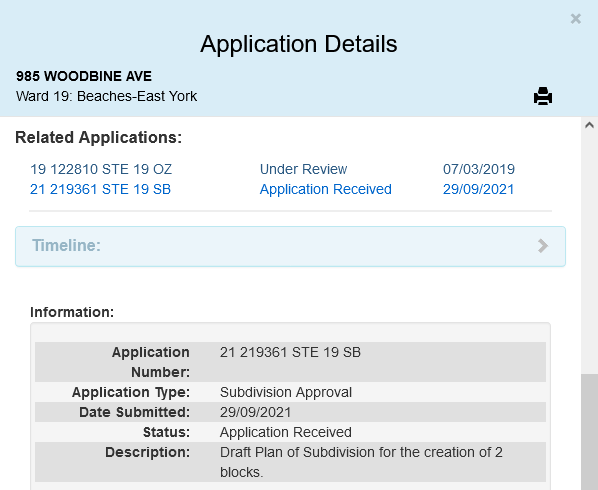Click the Draft Plan of Subdivision description
The image size is (598, 490).
[x=361, y=462]
